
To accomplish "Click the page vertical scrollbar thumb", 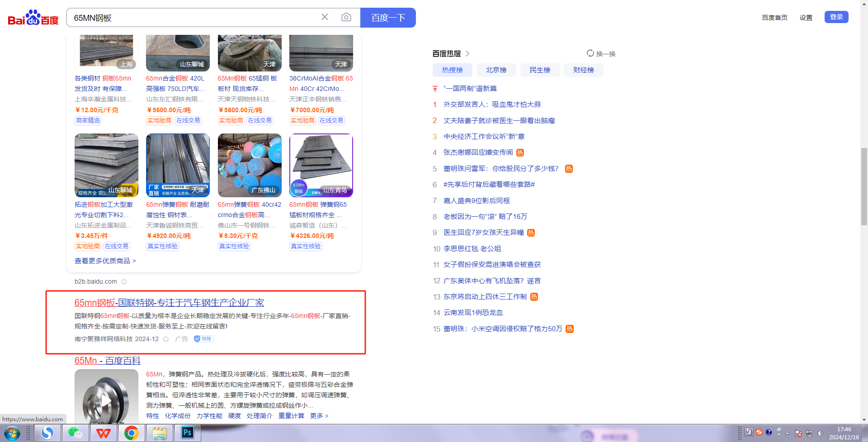I will pos(864,186).
